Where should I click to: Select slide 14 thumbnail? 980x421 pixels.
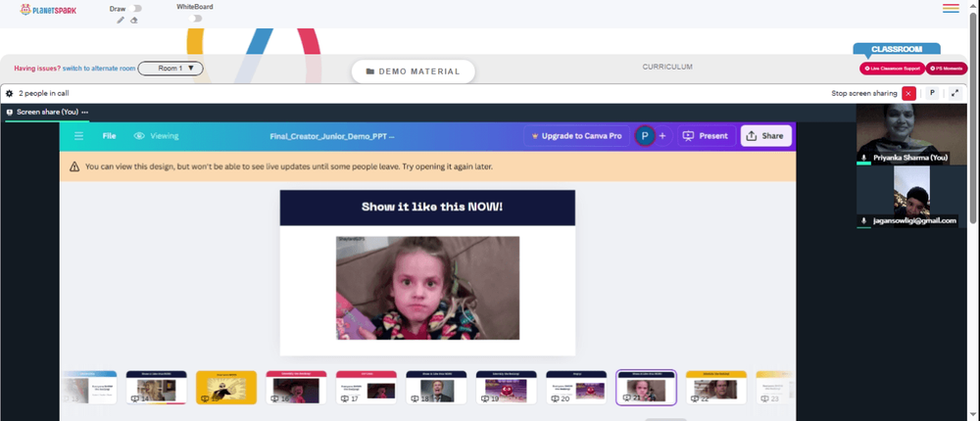[156, 388]
